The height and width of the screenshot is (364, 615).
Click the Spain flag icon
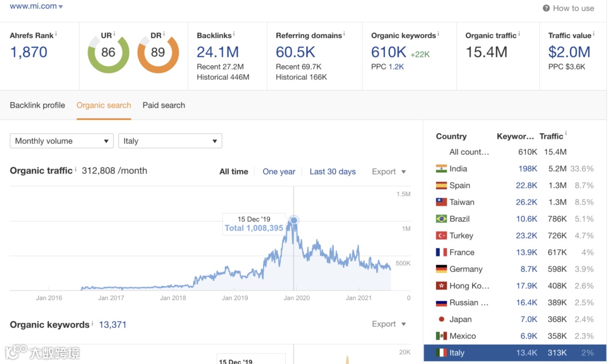[441, 186]
